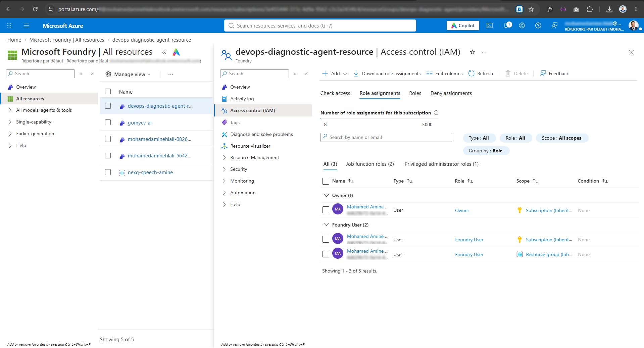Open the Manage view dropdown
The height and width of the screenshot is (348, 644).
point(128,74)
